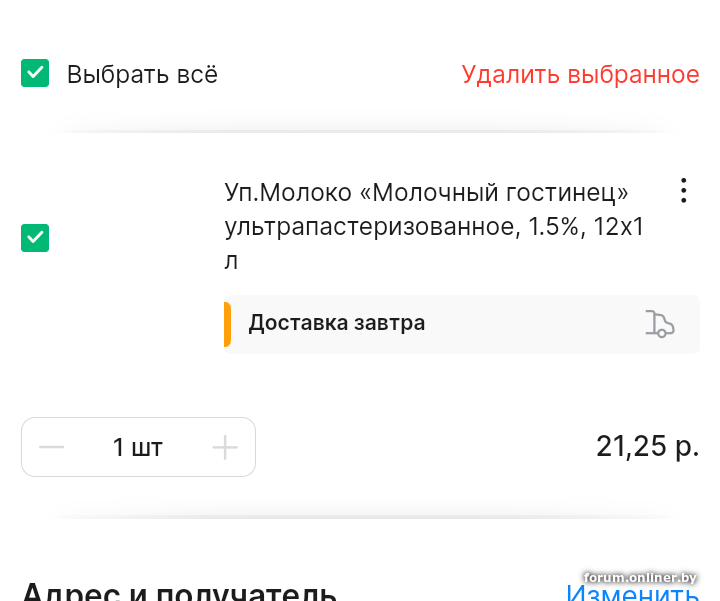Click the 21,25 р. price
The image size is (720, 601).
647,446
